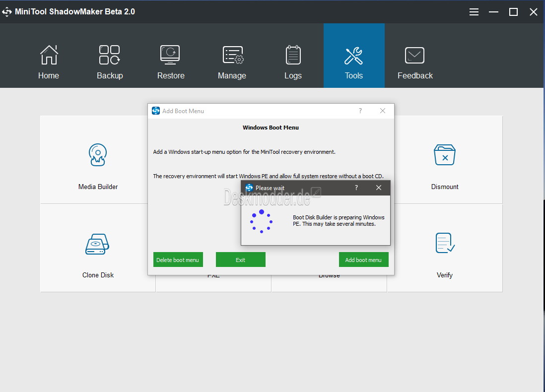
Task: Click the Add boot menu button
Action: 363,260
